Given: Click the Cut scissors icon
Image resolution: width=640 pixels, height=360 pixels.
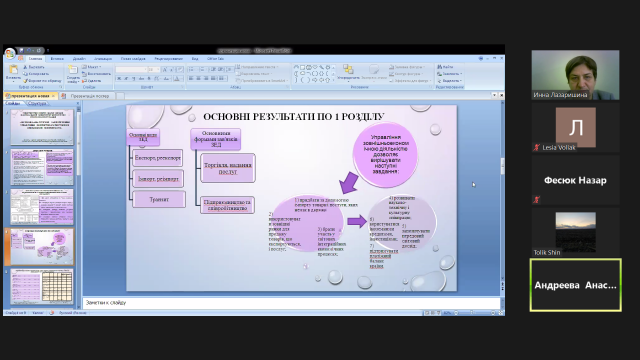Looking at the screenshot, I should (x=25, y=67).
